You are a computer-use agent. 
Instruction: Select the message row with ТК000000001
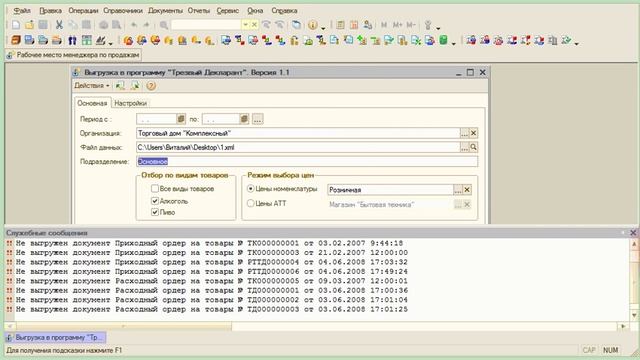click(x=209, y=243)
